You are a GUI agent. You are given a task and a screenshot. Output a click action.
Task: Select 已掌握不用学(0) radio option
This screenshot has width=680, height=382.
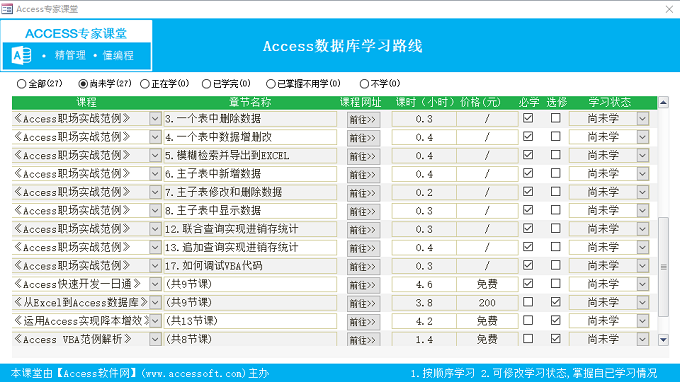(271, 84)
